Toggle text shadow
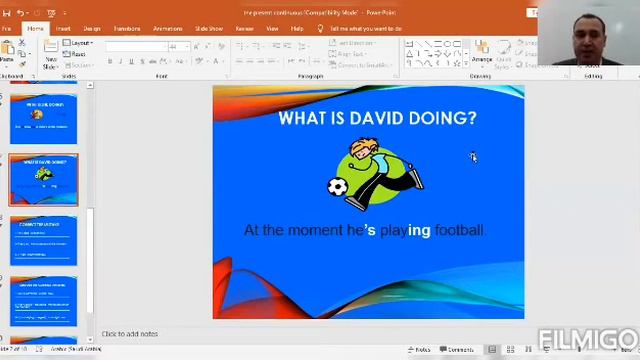640x360 pixels. click(x=142, y=62)
